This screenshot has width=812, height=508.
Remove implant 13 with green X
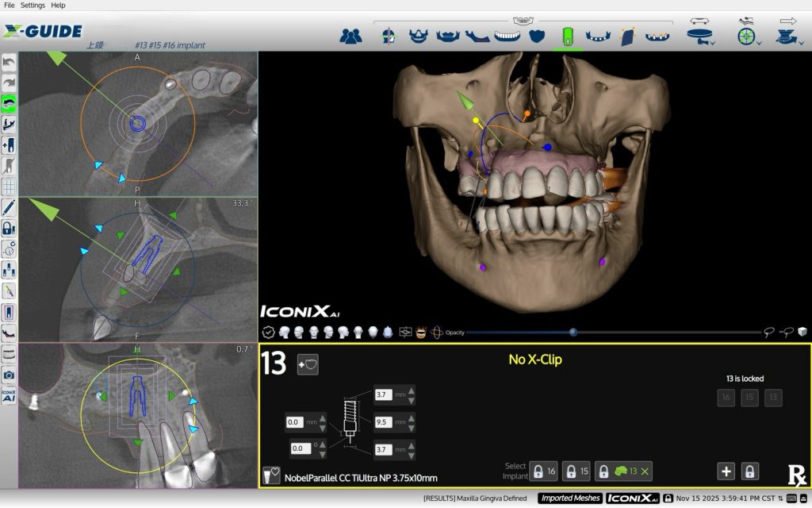645,471
